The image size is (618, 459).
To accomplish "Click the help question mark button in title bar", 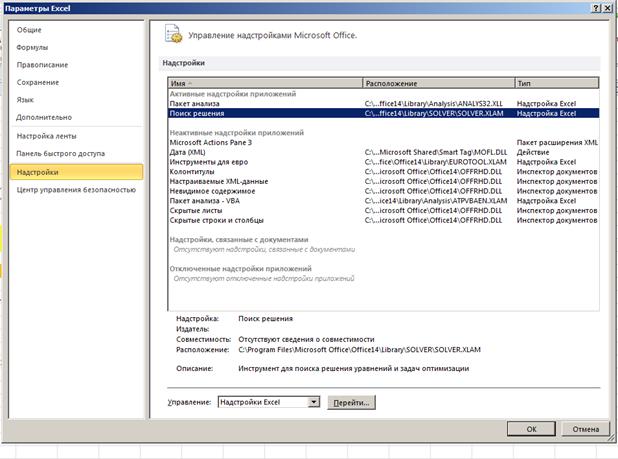I will [597, 8].
